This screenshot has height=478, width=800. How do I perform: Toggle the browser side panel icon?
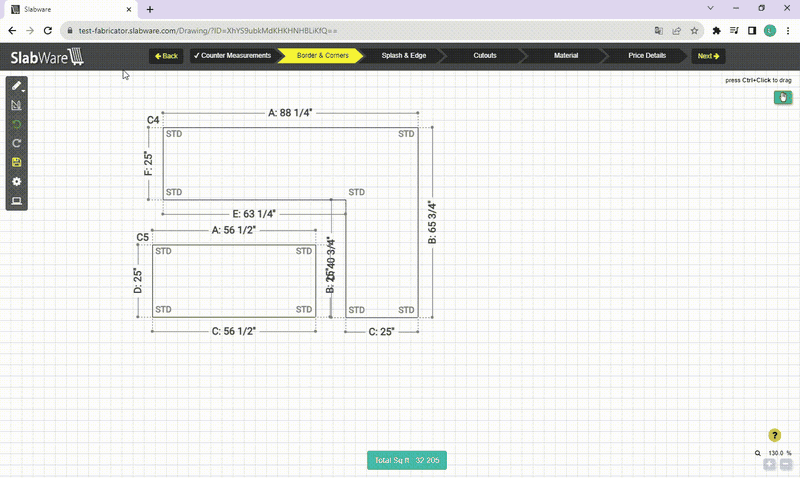coord(752,31)
